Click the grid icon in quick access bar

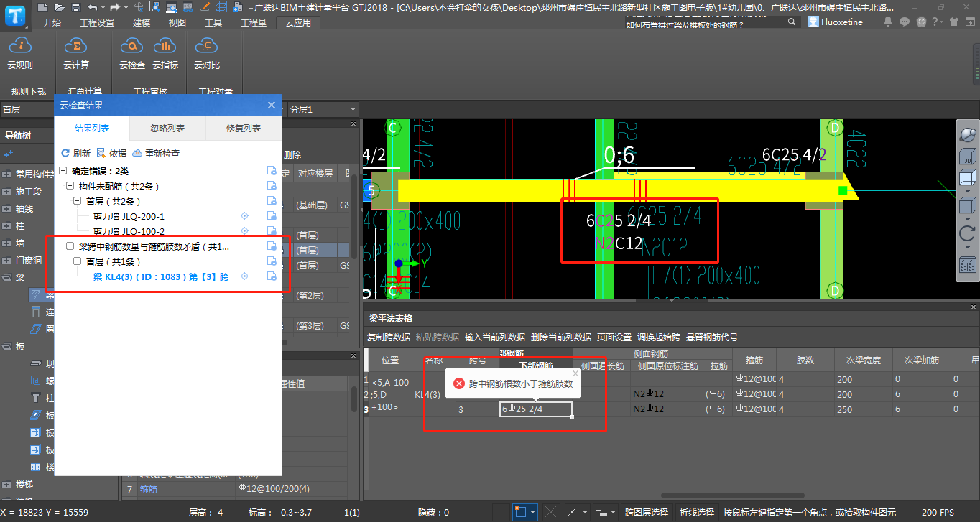222,7
